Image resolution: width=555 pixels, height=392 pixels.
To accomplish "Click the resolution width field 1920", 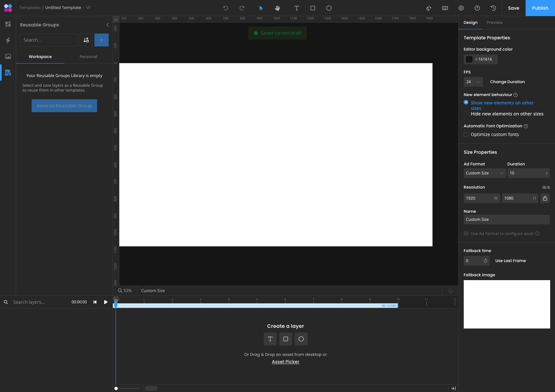I will pyautogui.click(x=482, y=198).
